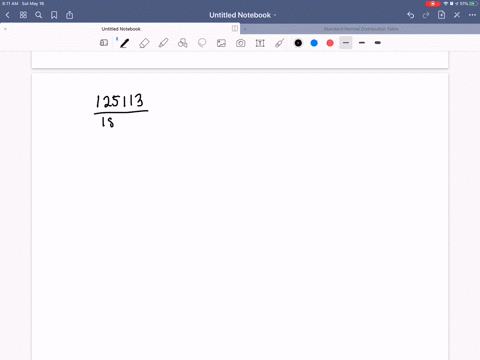Redo the last action

(x=426, y=15)
